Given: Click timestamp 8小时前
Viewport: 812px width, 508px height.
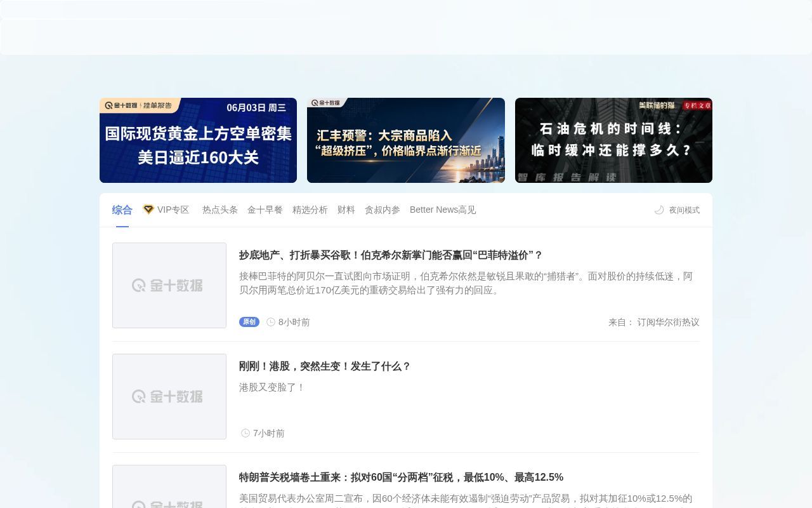Looking at the screenshot, I should pos(294,322).
